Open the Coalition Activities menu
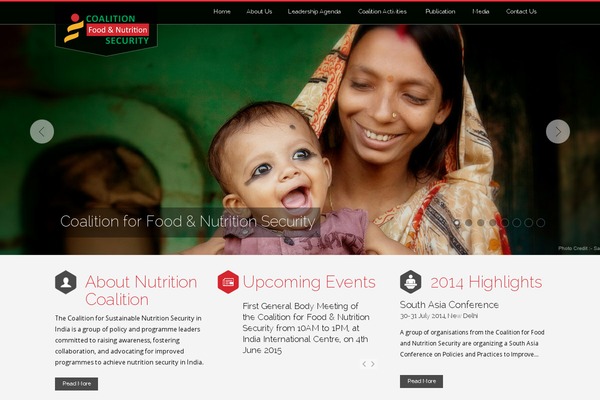Screen dimensions: 600x400 pyautogui.click(x=382, y=11)
